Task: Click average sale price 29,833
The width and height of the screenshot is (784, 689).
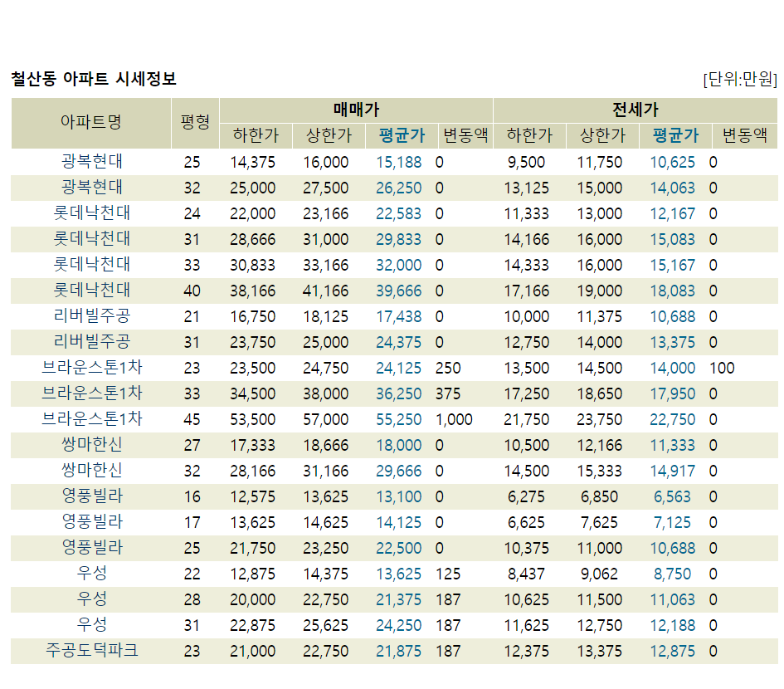Action: 398,240
